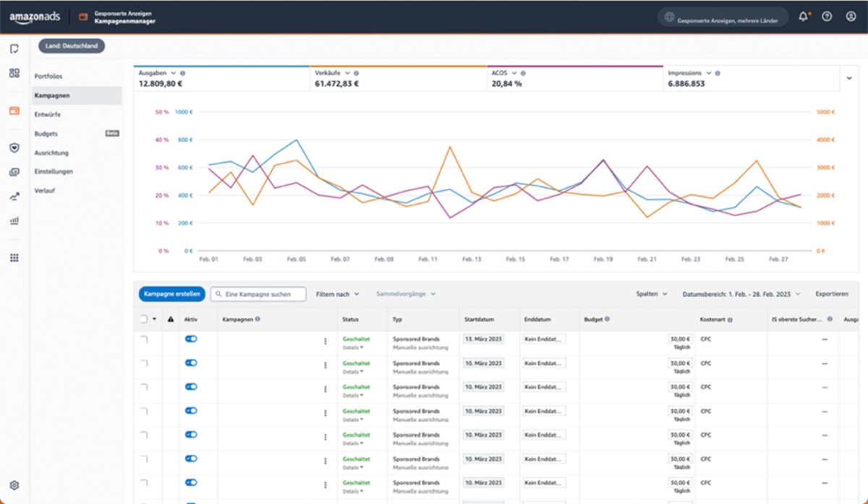Image resolution: width=868 pixels, height=504 pixels.
Task: Click the Status column header
Action: (350, 319)
